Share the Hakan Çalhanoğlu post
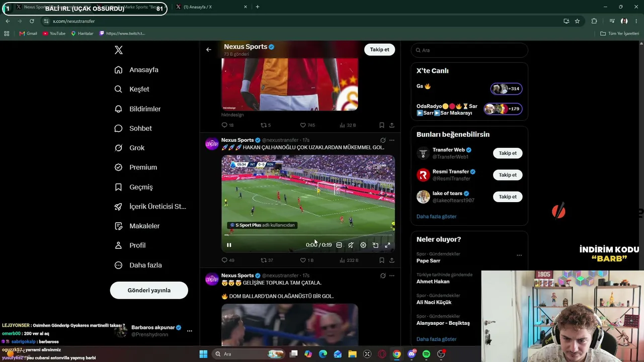Screen dimensions: 644x362 [392, 260]
